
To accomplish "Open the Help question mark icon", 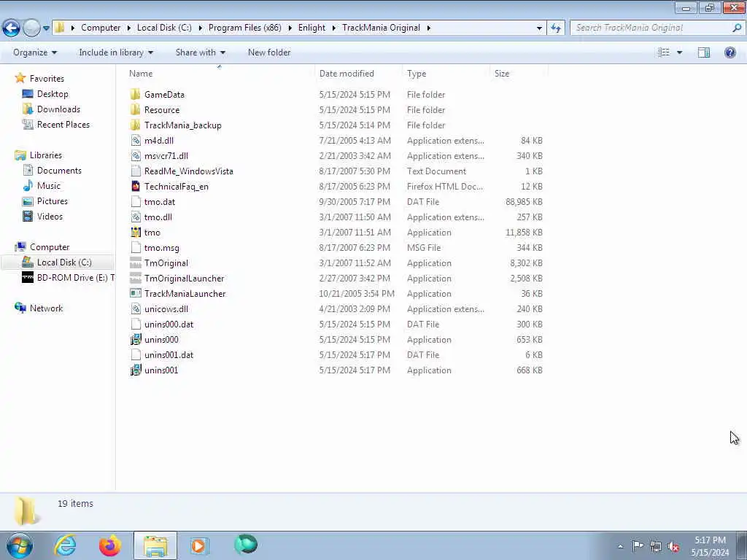I will (x=729, y=52).
